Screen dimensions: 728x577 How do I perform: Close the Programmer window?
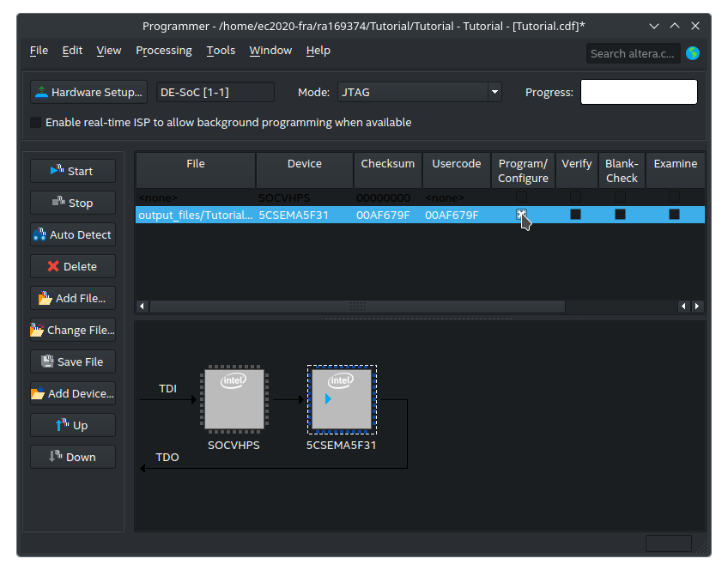point(695,26)
